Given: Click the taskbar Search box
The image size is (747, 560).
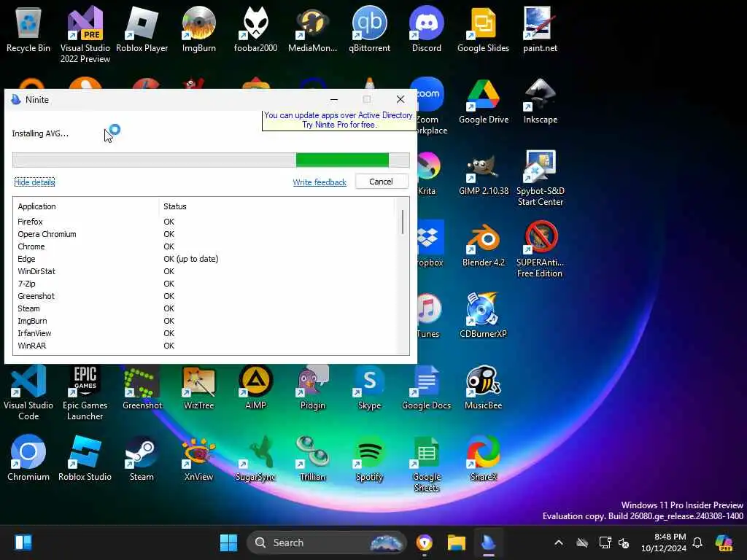Looking at the screenshot, I should coord(327,542).
